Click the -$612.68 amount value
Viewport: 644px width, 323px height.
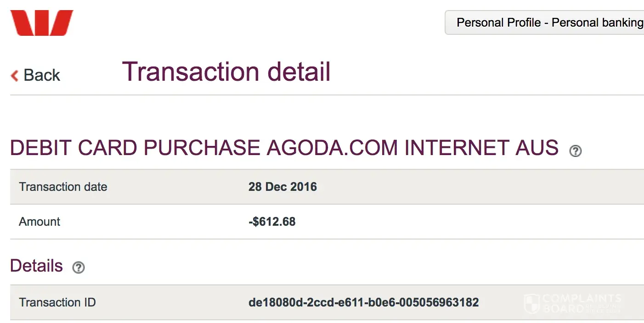pyautogui.click(x=272, y=222)
